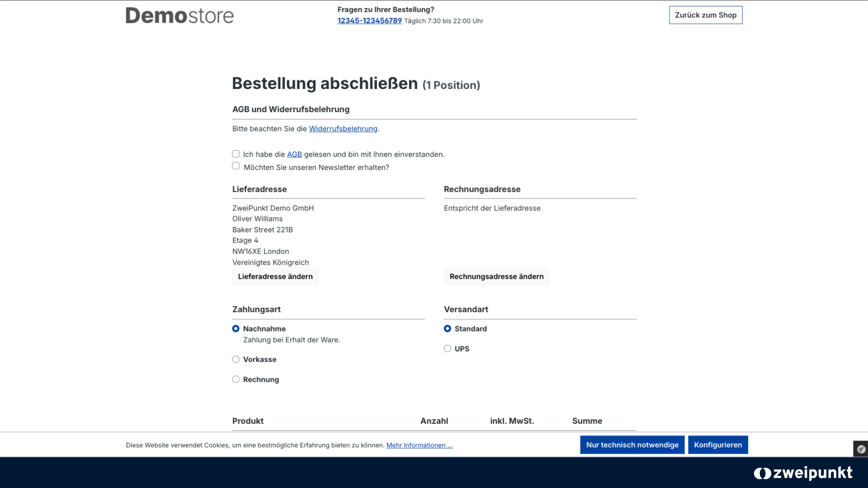868x488 pixels.
Task: Pick Standard shipping method
Action: point(447,328)
